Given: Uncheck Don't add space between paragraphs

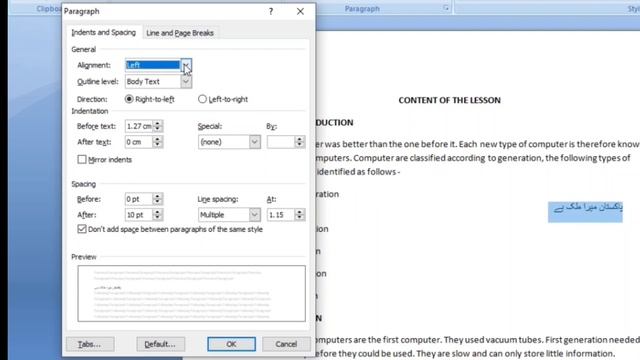Looking at the screenshot, I should [x=82, y=229].
